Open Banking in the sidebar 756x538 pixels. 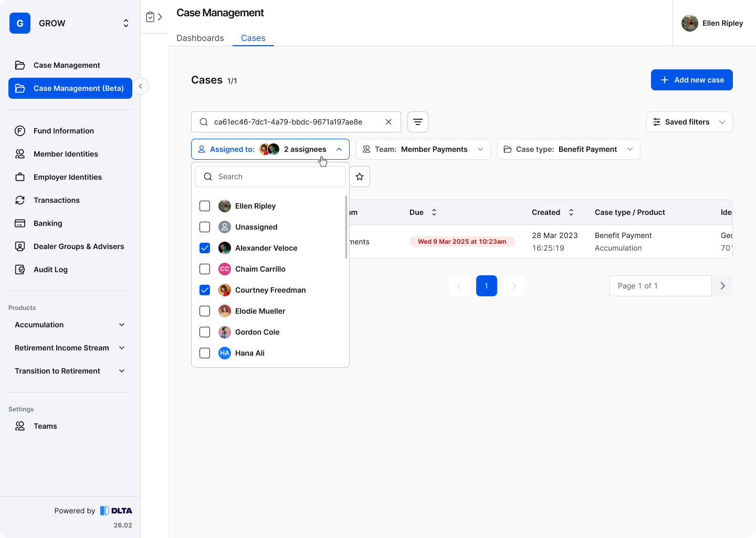[48, 223]
